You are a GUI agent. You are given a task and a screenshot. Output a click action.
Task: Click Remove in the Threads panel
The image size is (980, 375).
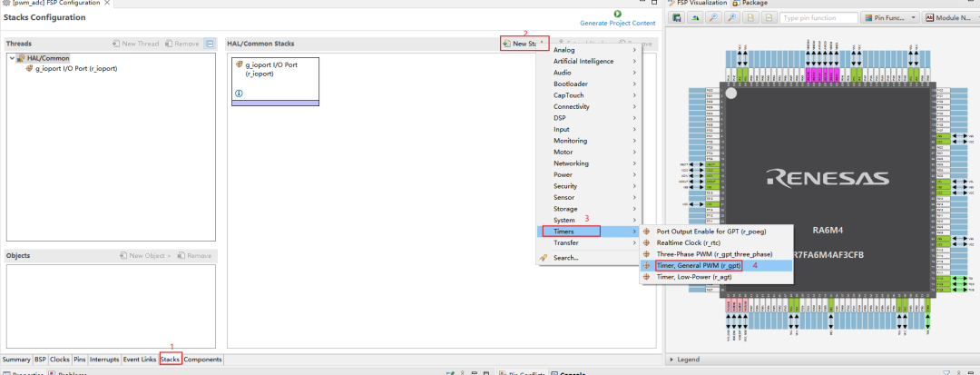[x=181, y=44]
